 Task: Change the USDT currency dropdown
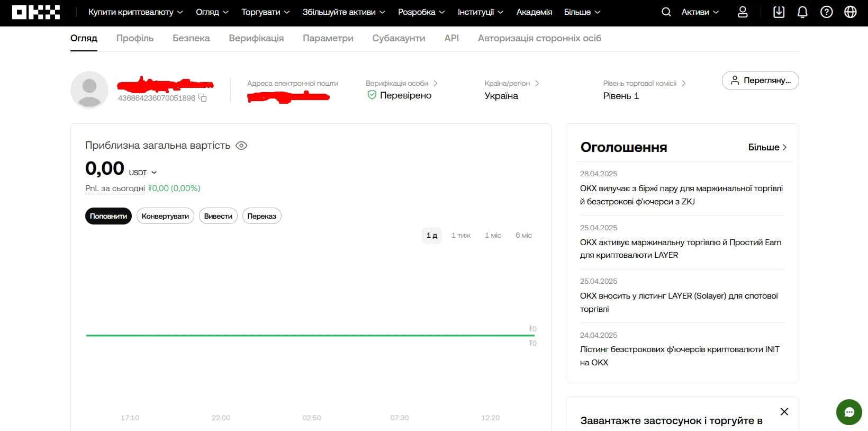[x=143, y=173]
